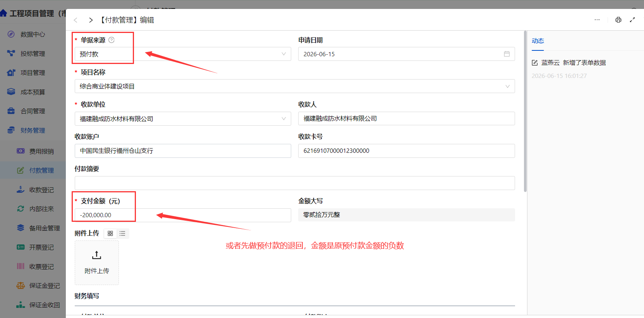Switch attachments to list view
The height and width of the screenshot is (318, 644).
[x=122, y=233]
